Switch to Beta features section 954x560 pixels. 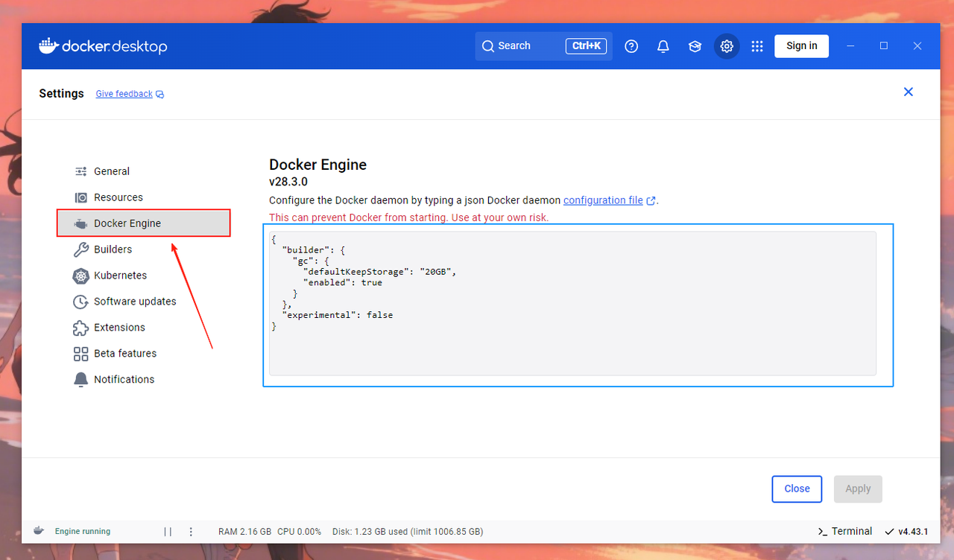pos(124,354)
